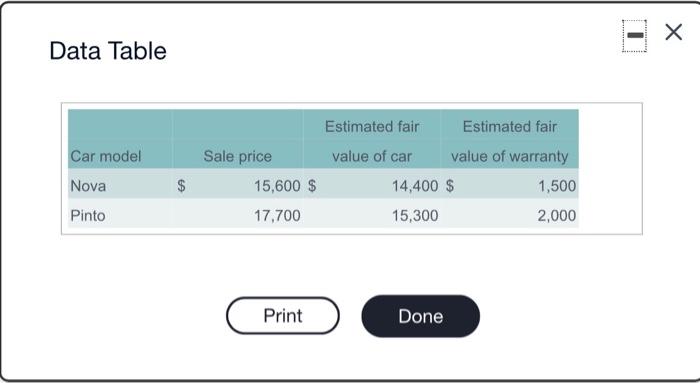The image size is (700, 383).
Task: Select the Pinto row label
Action: 88,216
